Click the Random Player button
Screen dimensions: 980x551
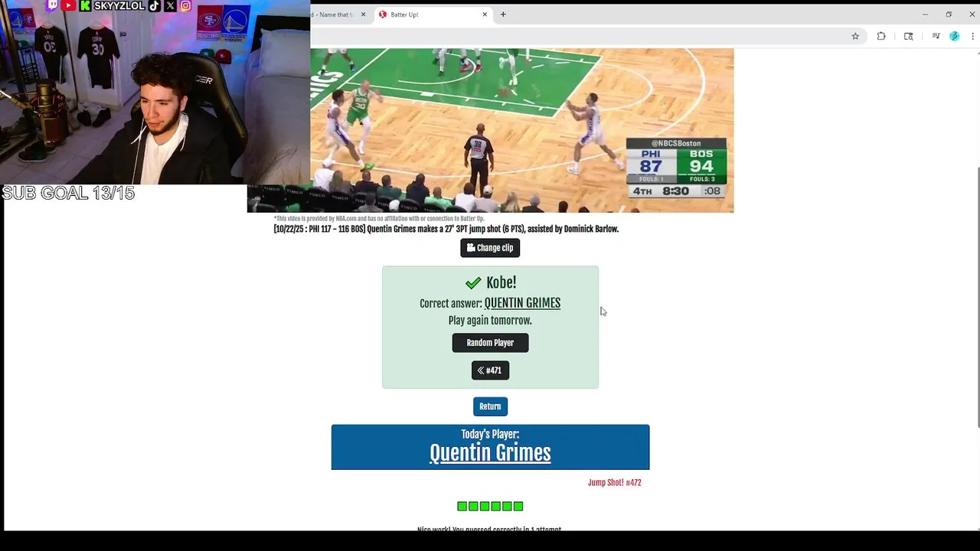tap(490, 343)
